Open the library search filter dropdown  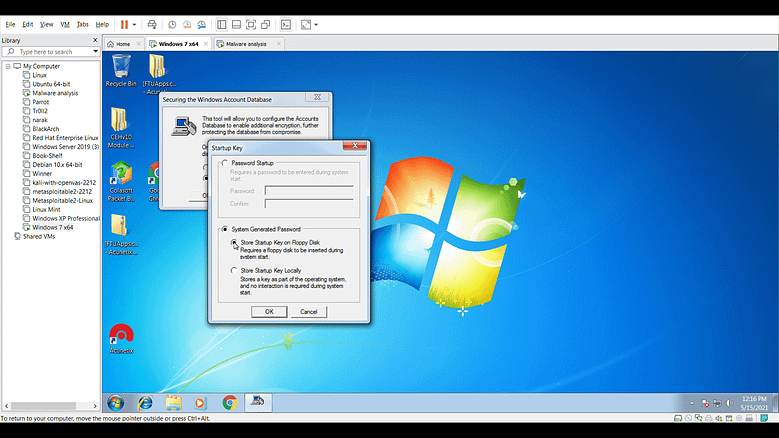point(95,52)
